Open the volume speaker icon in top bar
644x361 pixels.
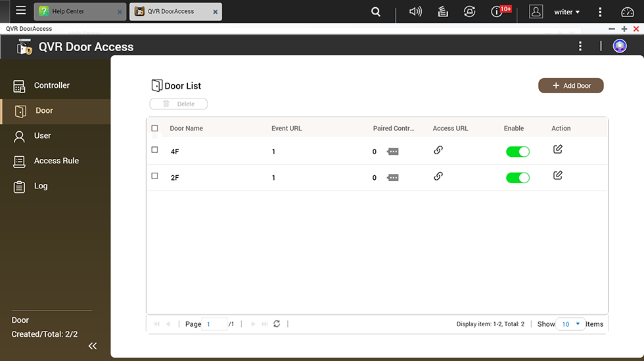tap(415, 12)
